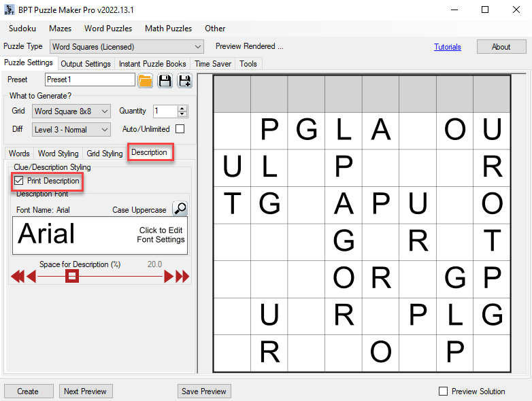
Task: Click the double right arrow to increase description space
Action: click(182, 276)
